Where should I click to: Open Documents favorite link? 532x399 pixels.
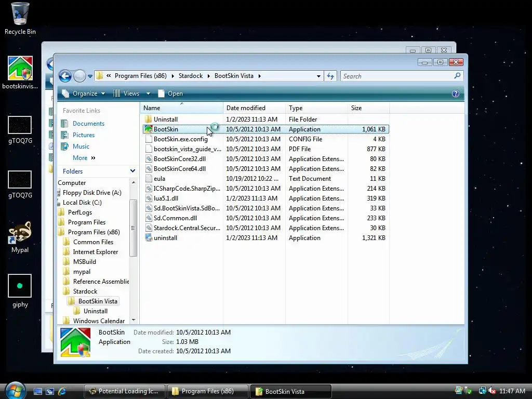pos(88,124)
